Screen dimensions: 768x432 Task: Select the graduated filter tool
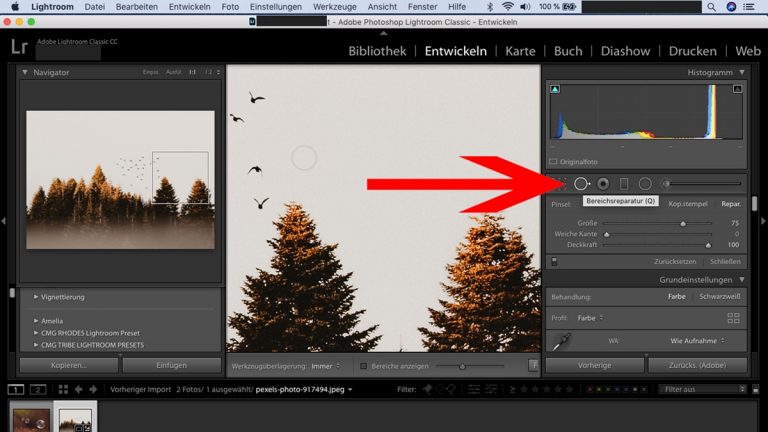tap(624, 183)
